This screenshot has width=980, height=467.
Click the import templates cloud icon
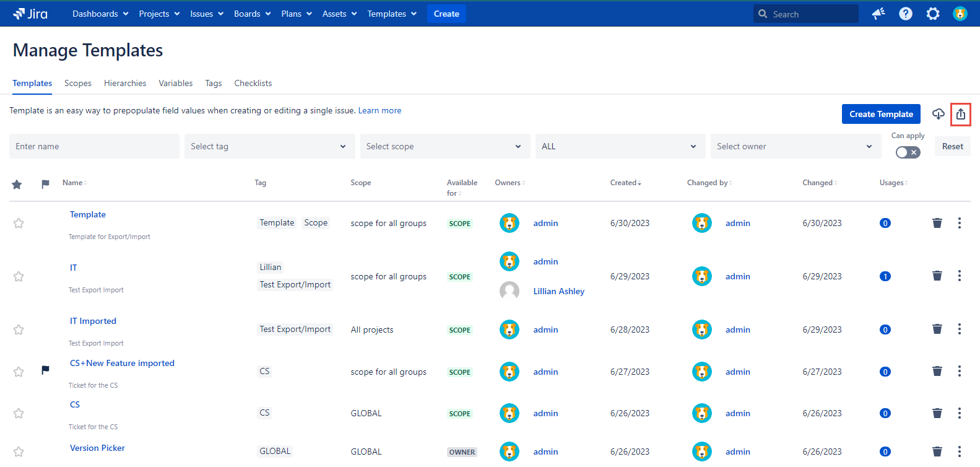click(x=938, y=114)
